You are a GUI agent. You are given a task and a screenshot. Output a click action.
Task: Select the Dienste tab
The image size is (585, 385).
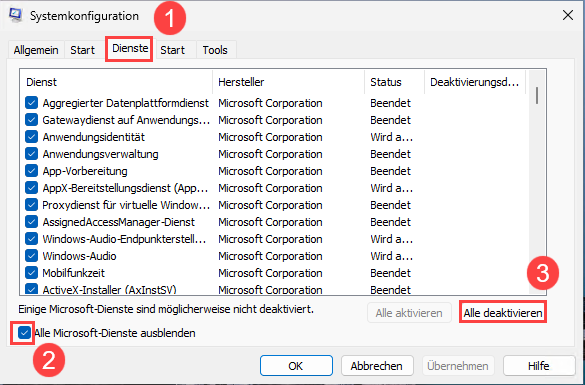coord(130,48)
